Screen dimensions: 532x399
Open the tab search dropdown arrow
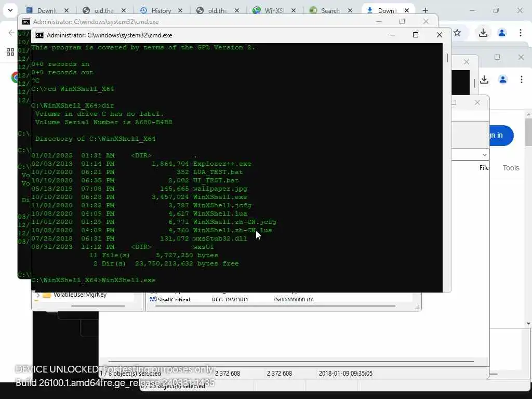pyautogui.click(x=10, y=10)
